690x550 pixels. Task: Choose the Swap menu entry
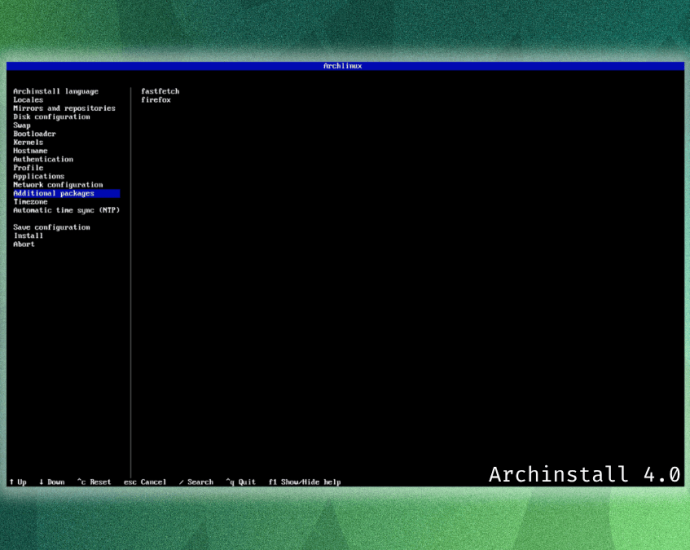[22, 125]
